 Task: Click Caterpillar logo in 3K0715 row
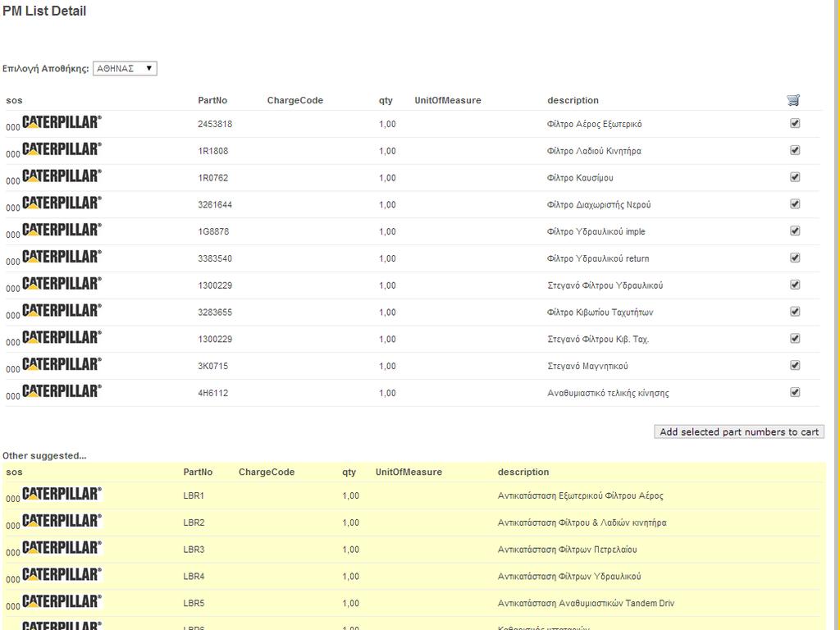[x=62, y=363]
